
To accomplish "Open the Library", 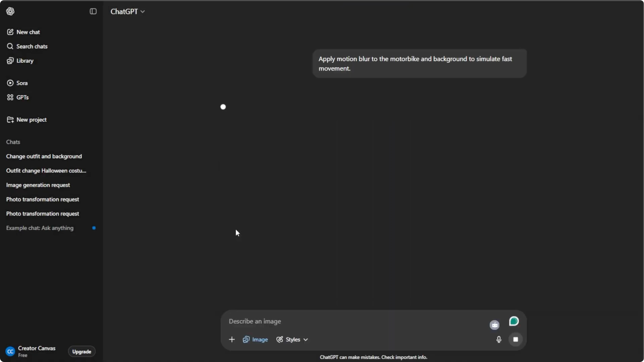I will click(x=25, y=61).
